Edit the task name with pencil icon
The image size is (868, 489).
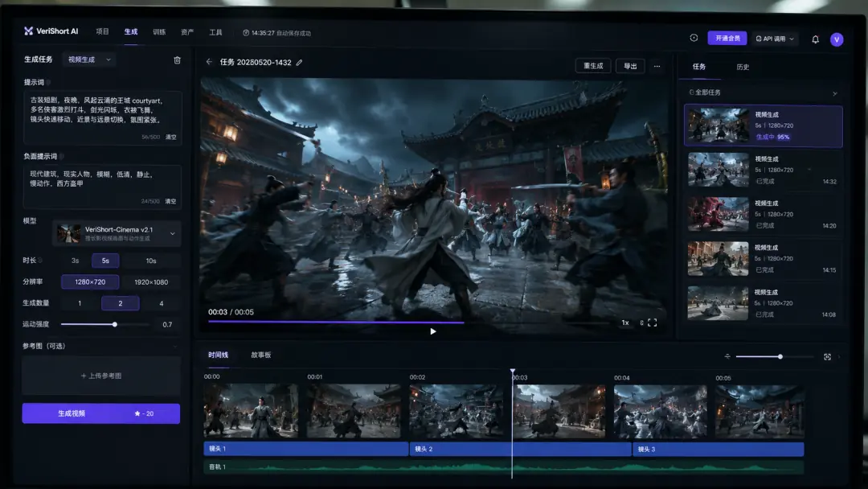[300, 63]
